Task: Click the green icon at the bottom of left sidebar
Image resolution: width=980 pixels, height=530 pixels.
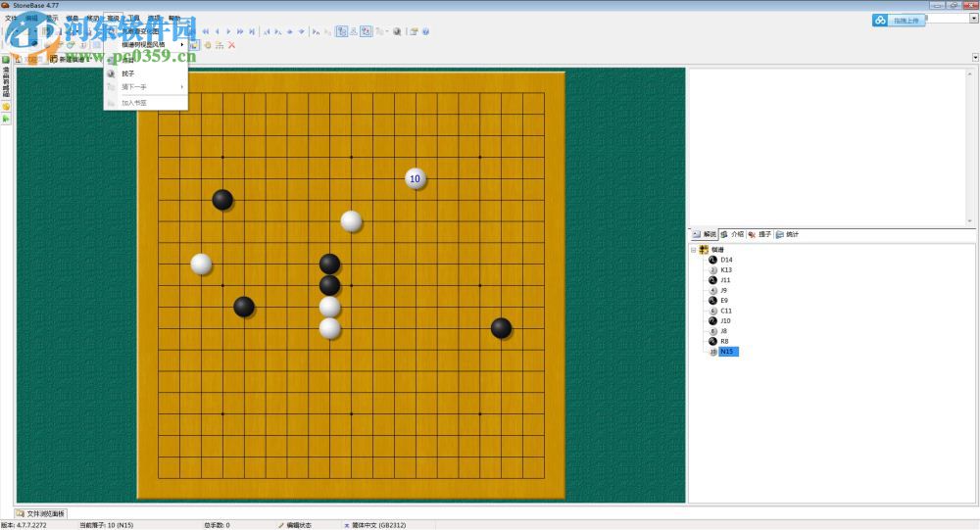Action: coord(6,119)
